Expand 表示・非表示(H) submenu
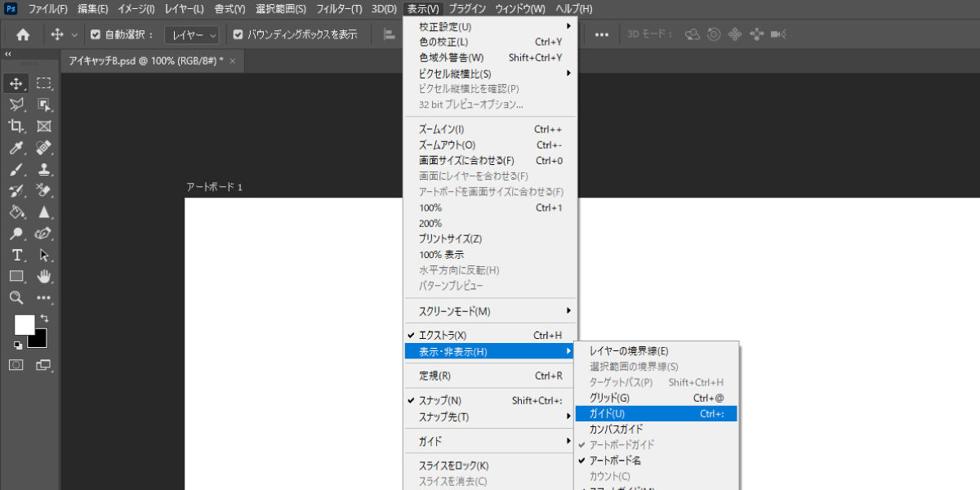Viewport: 980px width, 490px height. [x=491, y=351]
